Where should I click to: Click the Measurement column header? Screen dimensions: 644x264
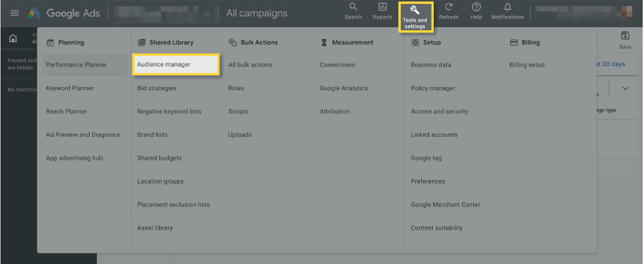pos(353,42)
